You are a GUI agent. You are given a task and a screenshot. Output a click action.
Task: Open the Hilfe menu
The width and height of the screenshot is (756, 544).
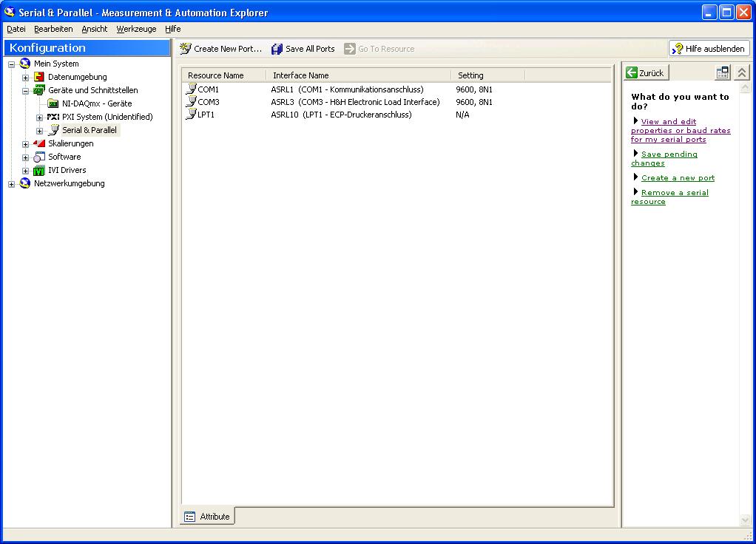[x=172, y=29]
